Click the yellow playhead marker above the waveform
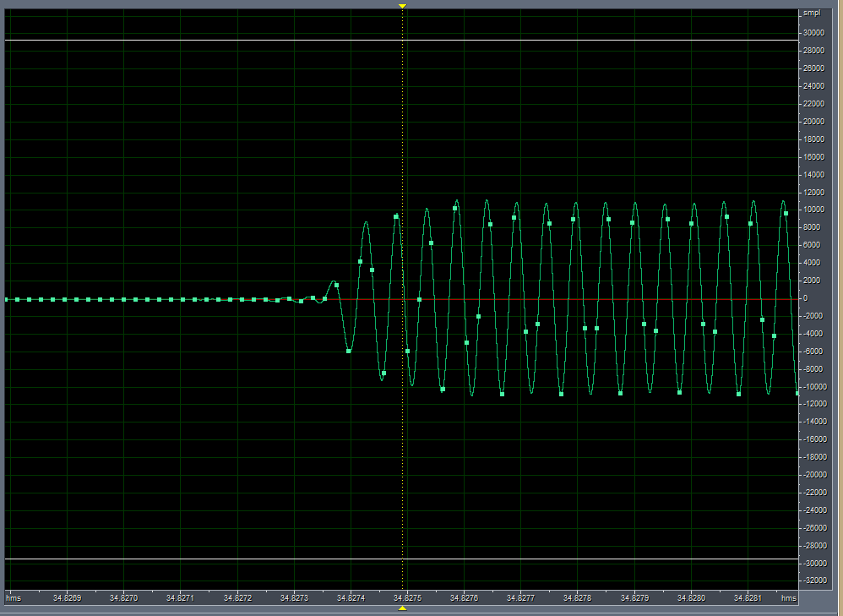The image size is (843, 616). point(402,6)
